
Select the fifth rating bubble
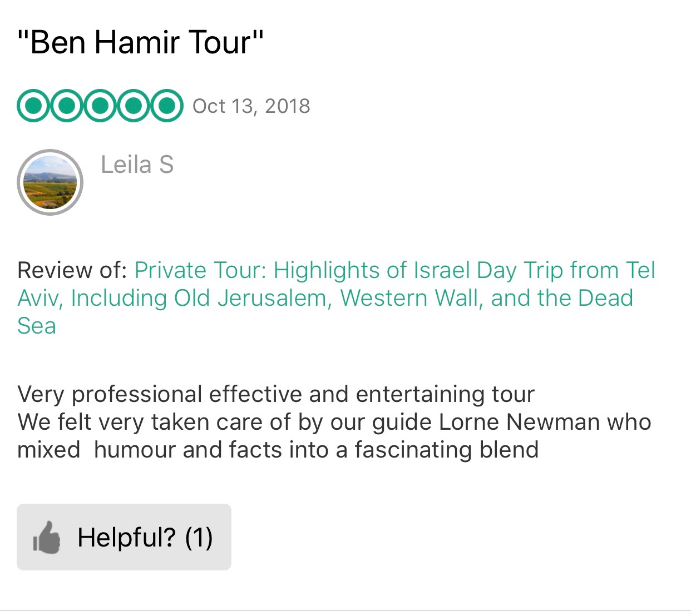click(x=166, y=106)
